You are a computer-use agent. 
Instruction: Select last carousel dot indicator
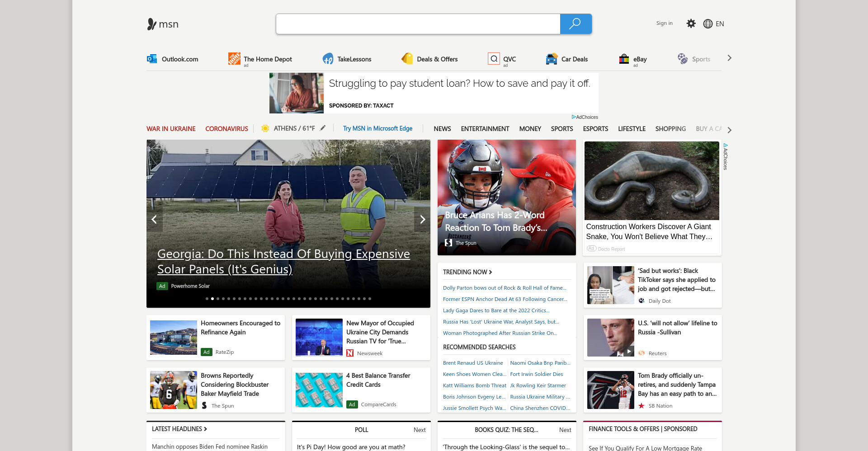(x=370, y=299)
